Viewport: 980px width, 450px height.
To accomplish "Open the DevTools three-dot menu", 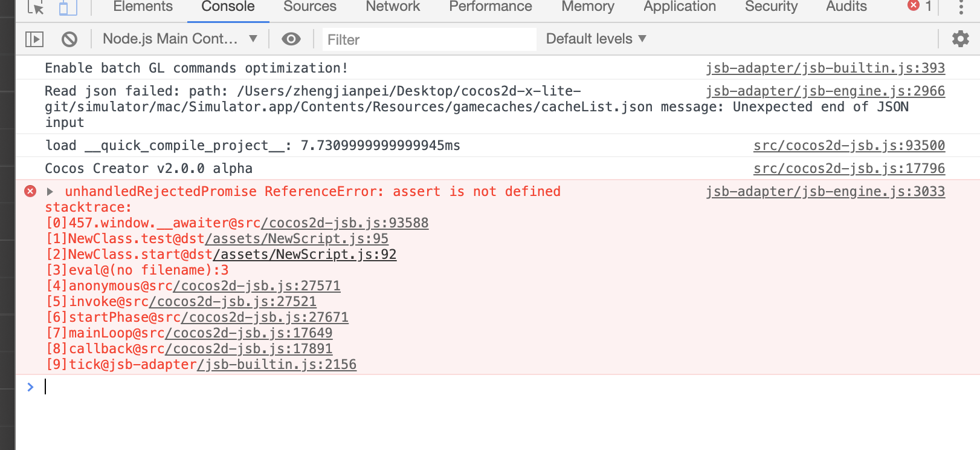I will coord(961,7).
